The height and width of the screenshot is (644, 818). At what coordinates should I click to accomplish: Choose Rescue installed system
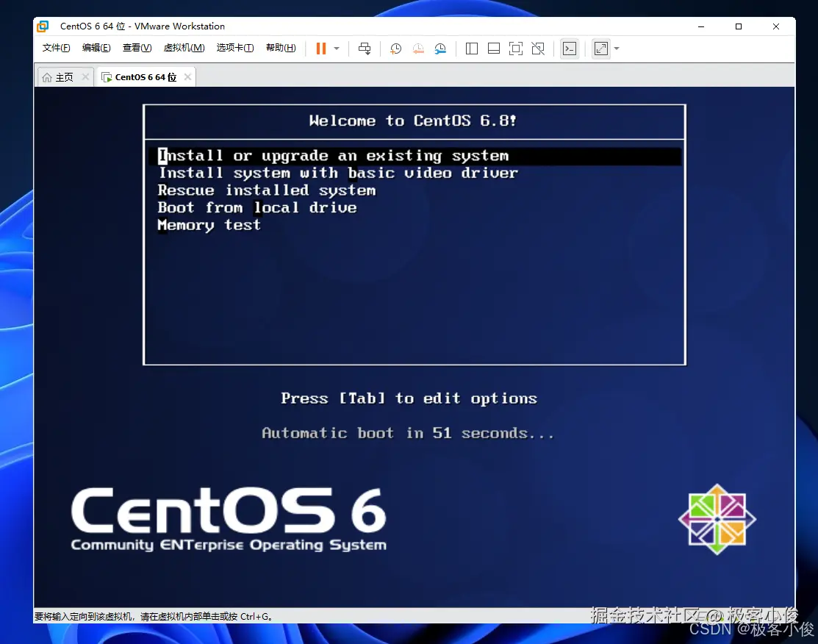pyautogui.click(x=267, y=190)
